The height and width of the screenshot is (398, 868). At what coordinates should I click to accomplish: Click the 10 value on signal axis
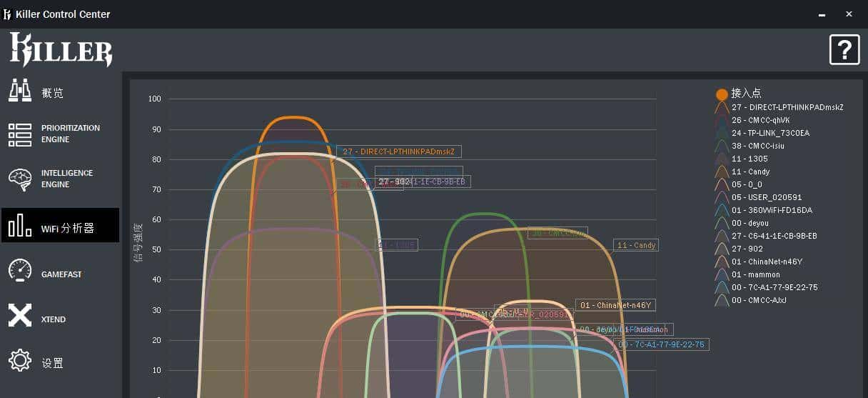click(157, 370)
